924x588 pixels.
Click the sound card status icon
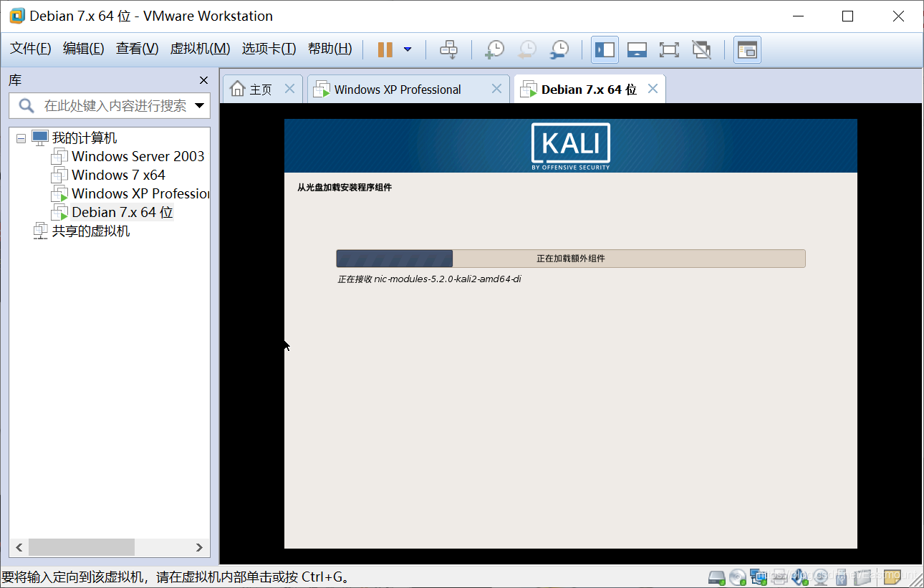[x=800, y=577]
